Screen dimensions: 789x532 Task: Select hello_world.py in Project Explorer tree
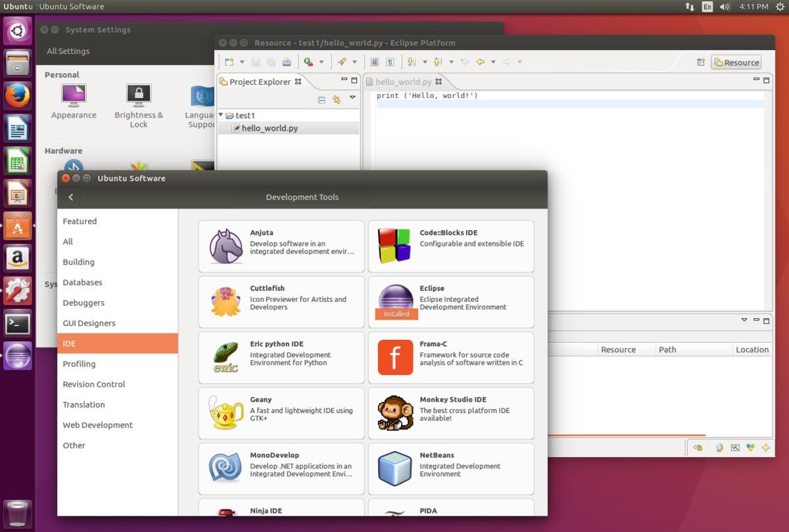pos(270,128)
